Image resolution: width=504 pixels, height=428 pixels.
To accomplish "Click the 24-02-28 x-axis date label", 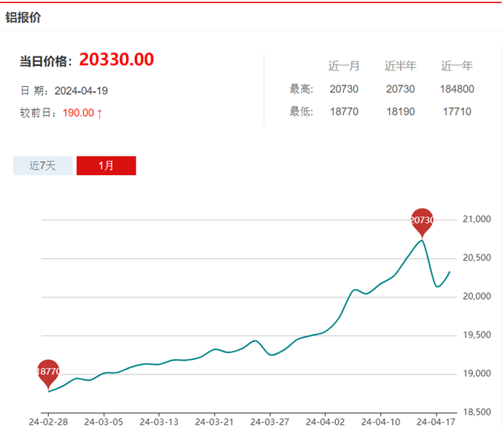I will pos(48,422).
